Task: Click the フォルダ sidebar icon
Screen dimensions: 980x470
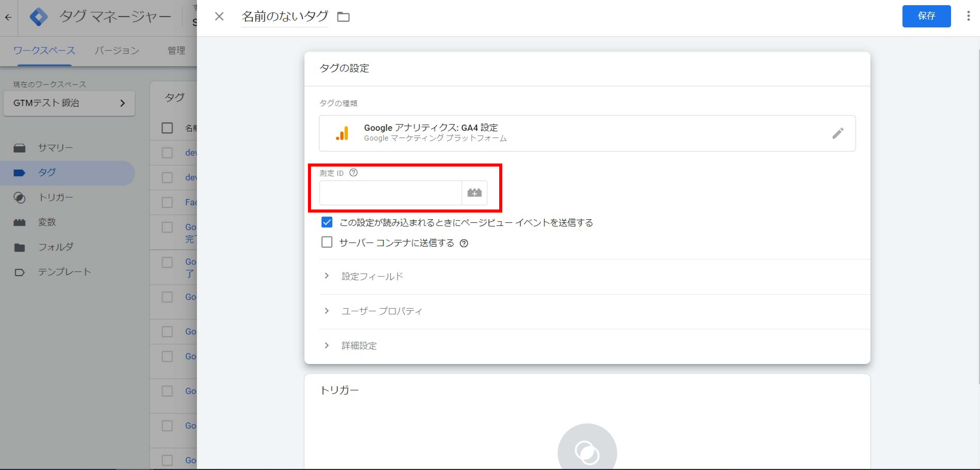Action: click(19, 248)
